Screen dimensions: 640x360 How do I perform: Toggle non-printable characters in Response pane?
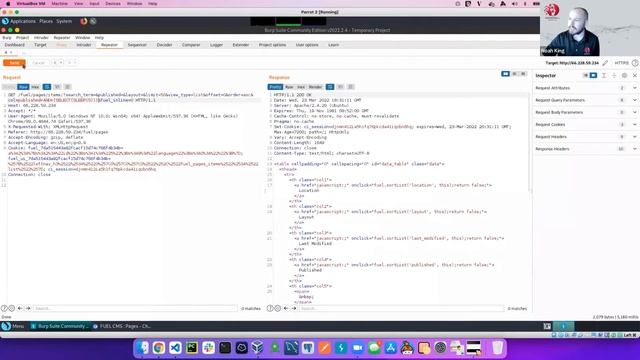340,87
